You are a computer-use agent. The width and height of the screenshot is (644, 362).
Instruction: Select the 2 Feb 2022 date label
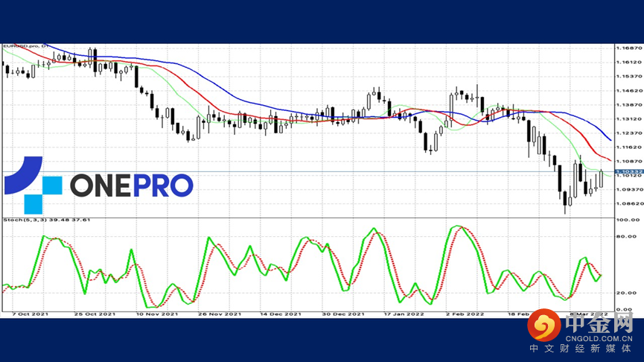click(x=465, y=314)
